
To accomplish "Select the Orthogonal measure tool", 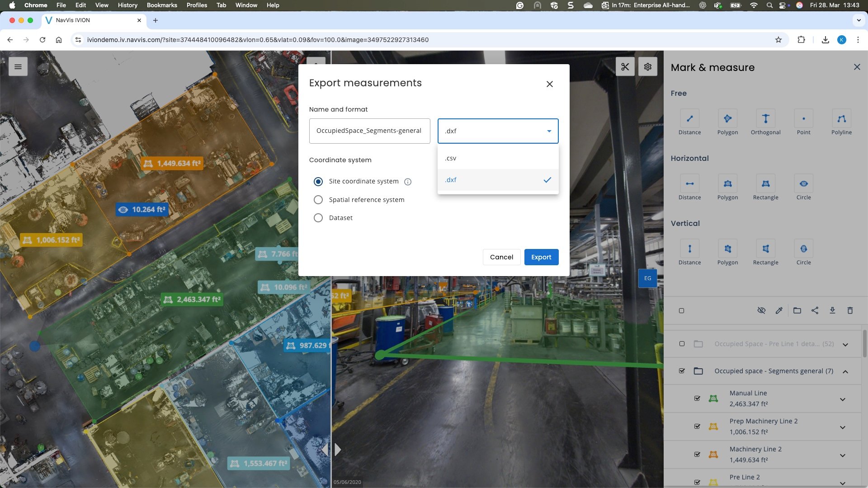I will 765,119.
